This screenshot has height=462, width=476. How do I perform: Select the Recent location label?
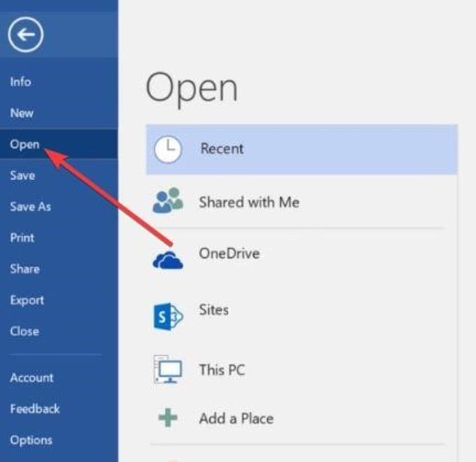point(222,148)
